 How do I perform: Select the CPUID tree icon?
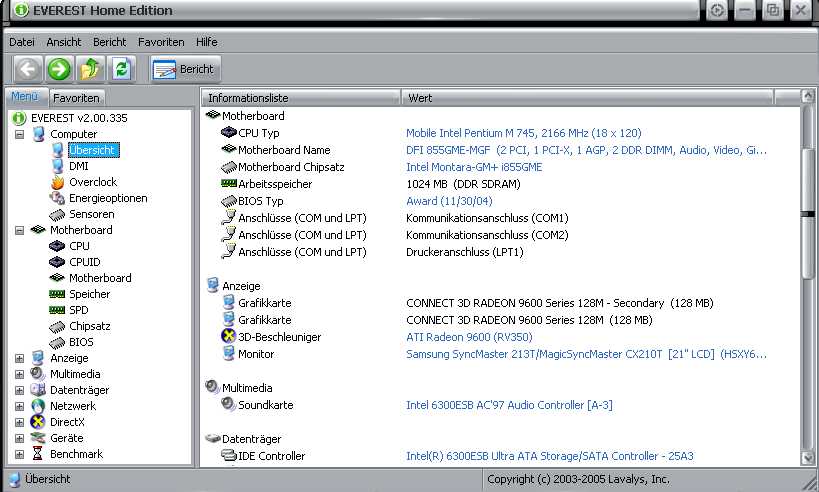(57, 262)
